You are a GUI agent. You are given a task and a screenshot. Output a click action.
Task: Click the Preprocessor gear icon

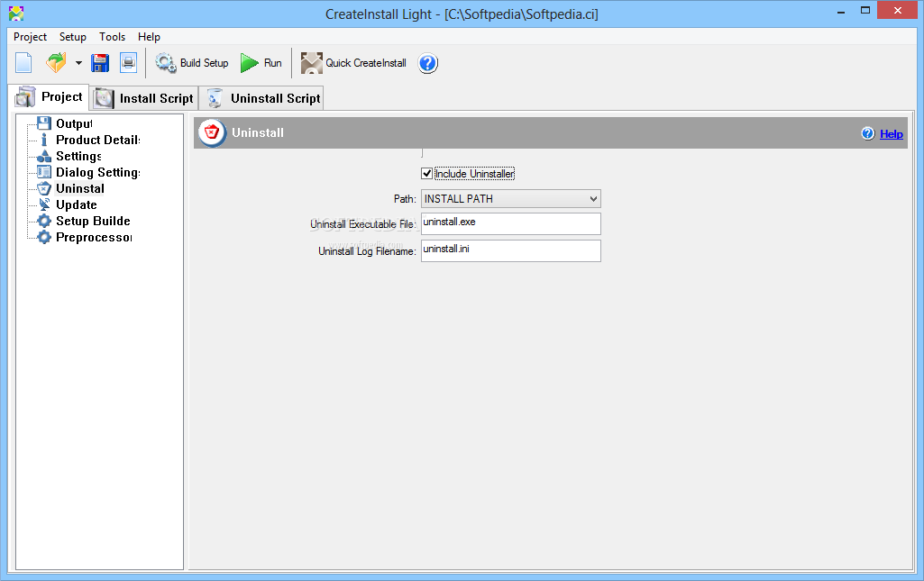pos(44,237)
